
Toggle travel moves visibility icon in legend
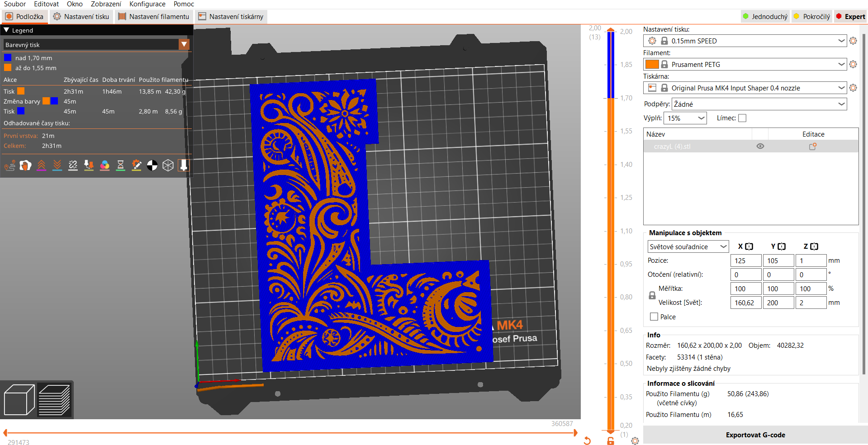point(9,166)
